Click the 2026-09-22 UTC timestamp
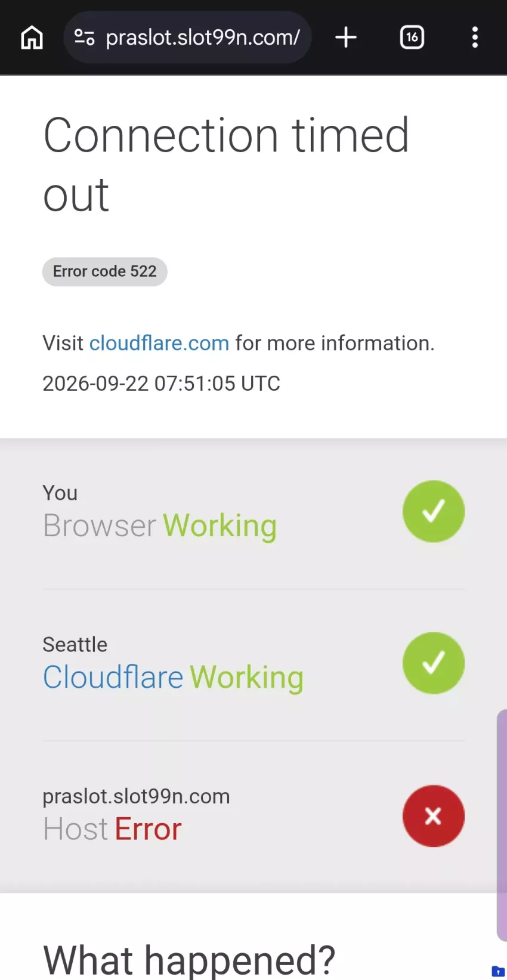This screenshot has height=980, width=507. point(161,384)
